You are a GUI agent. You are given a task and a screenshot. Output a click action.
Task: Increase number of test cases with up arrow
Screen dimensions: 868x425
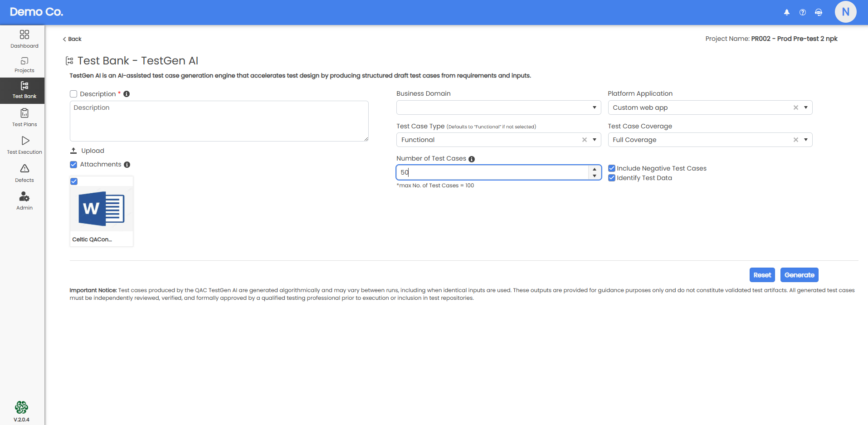click(x=595, y=169)
